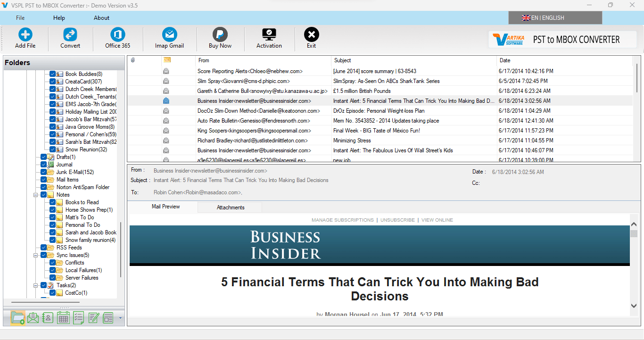Select the Mail Items folder
The height and width of the screenshot is (340, 644).
[x=67, y=180]
